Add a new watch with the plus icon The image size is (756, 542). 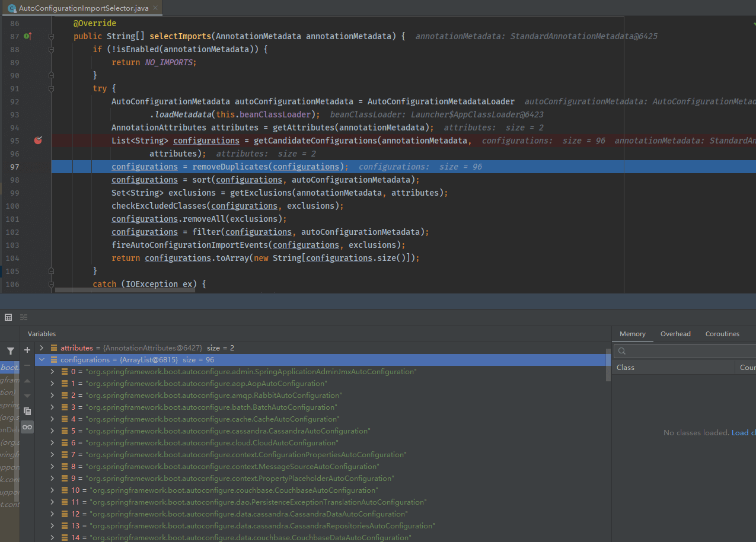click(27, 350)
